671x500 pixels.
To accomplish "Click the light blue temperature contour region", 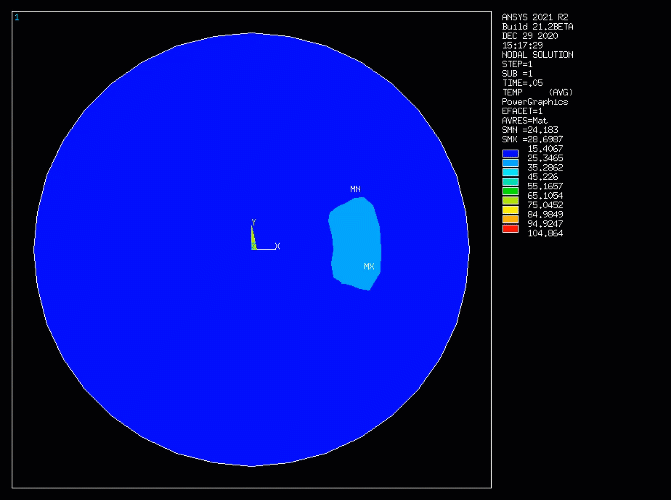I will point(355,242).
